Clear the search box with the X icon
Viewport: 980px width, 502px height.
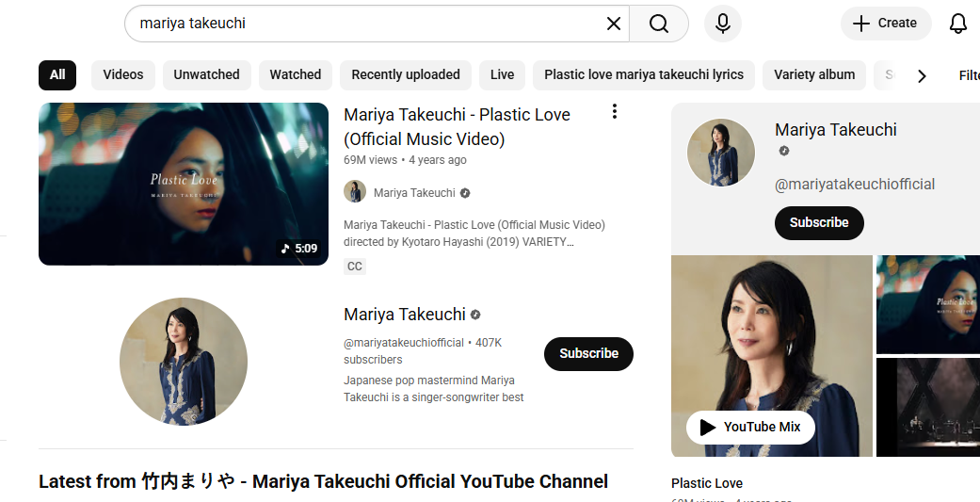(x=614, y=24)
